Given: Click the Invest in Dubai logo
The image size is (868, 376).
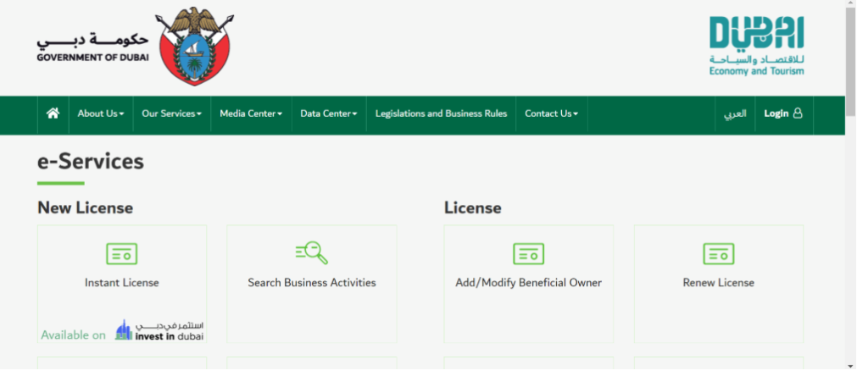Looking at the screenshot, I should [159, 330].
